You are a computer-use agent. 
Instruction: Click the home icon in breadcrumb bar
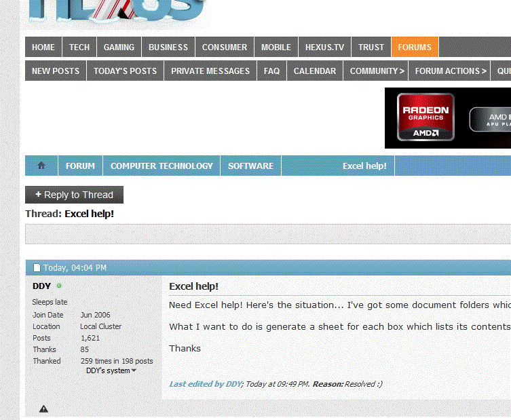[41, 166]
